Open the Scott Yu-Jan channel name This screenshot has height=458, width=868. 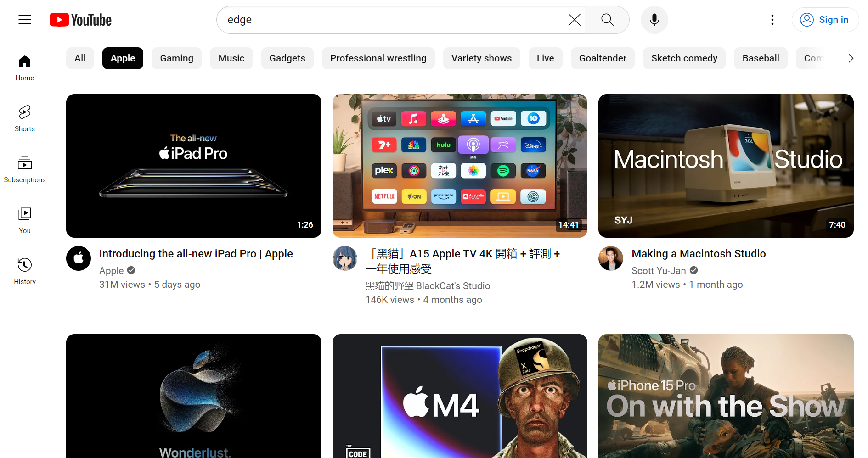pyautogui.click(x=659, y=271)
